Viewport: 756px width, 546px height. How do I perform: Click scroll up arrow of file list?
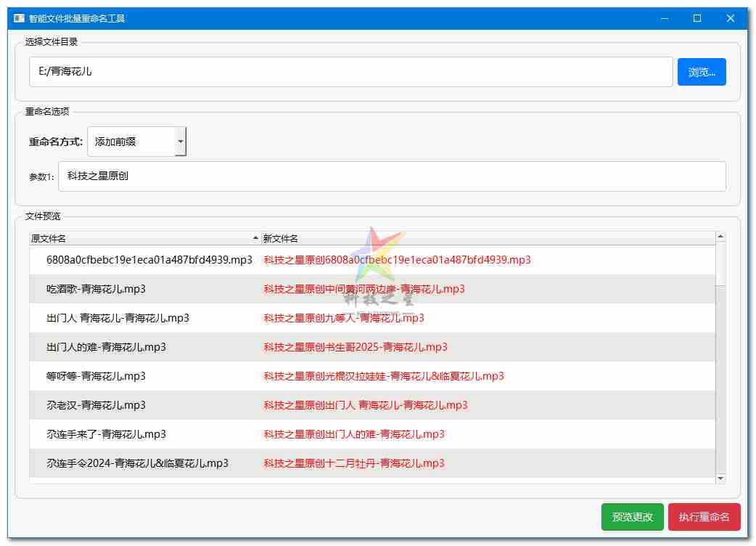720,237
